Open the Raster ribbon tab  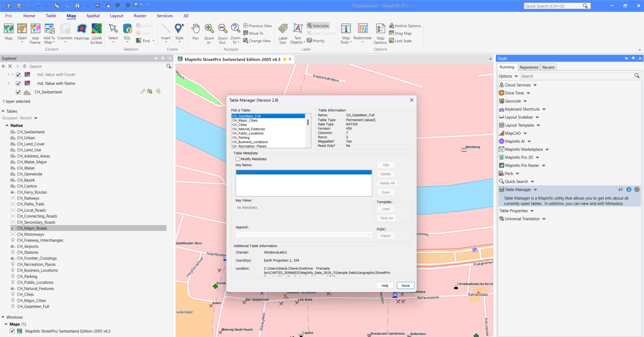pos(140,16)
